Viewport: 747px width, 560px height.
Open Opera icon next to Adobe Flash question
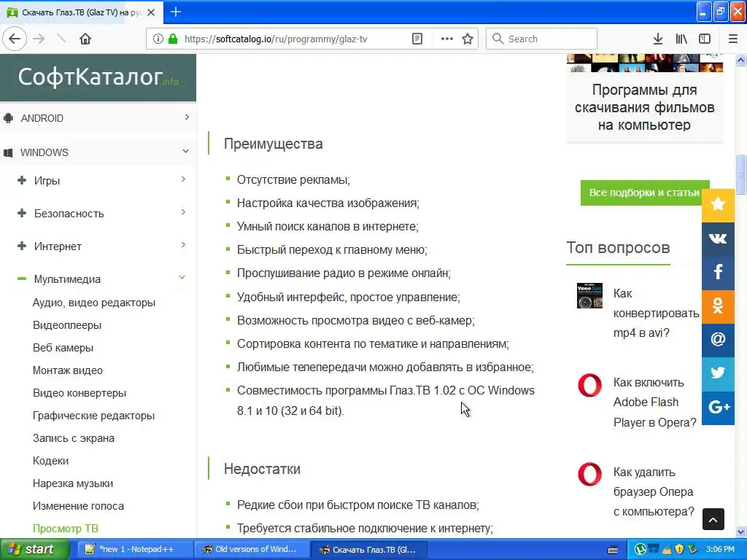589,385
